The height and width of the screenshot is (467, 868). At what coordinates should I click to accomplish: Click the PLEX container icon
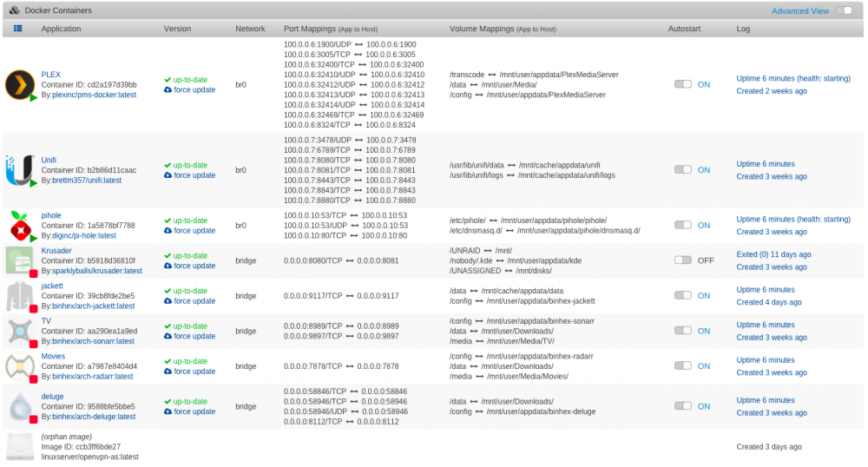click(20, 85)
